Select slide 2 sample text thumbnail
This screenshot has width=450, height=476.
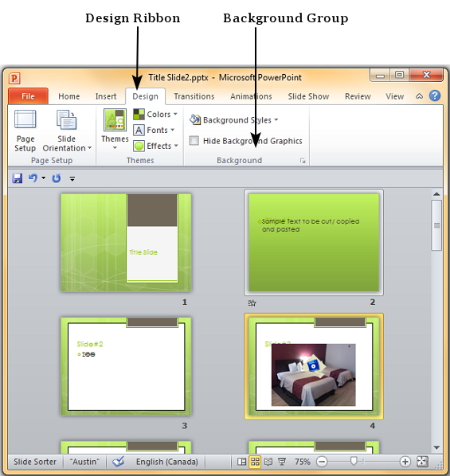coord(314,243)
